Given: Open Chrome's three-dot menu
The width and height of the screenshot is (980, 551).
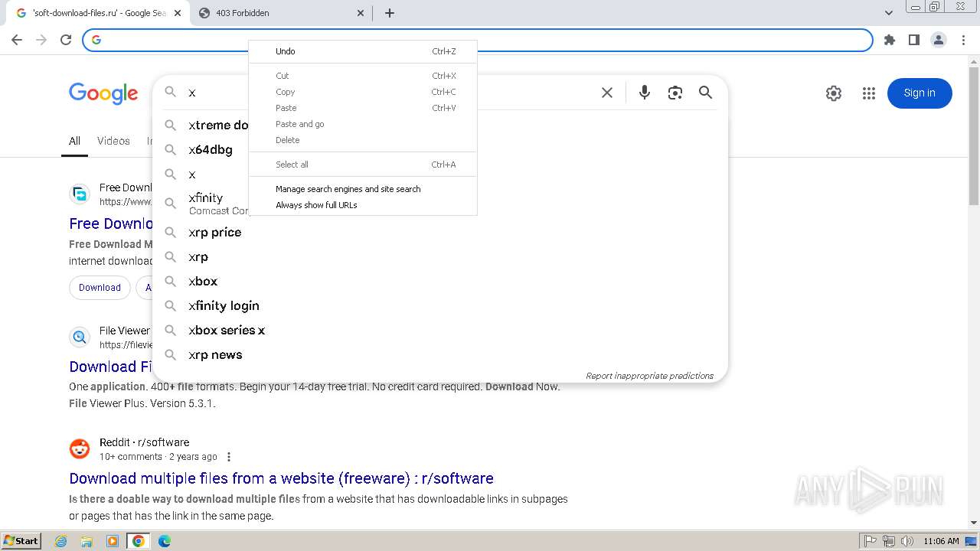Looking at the screenshot, I should [963, 40].
